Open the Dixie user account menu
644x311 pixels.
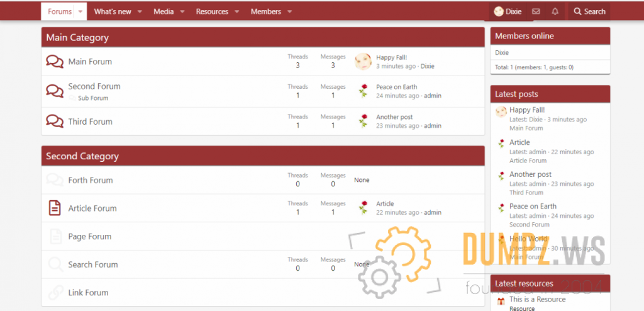(x=508, y=11)
